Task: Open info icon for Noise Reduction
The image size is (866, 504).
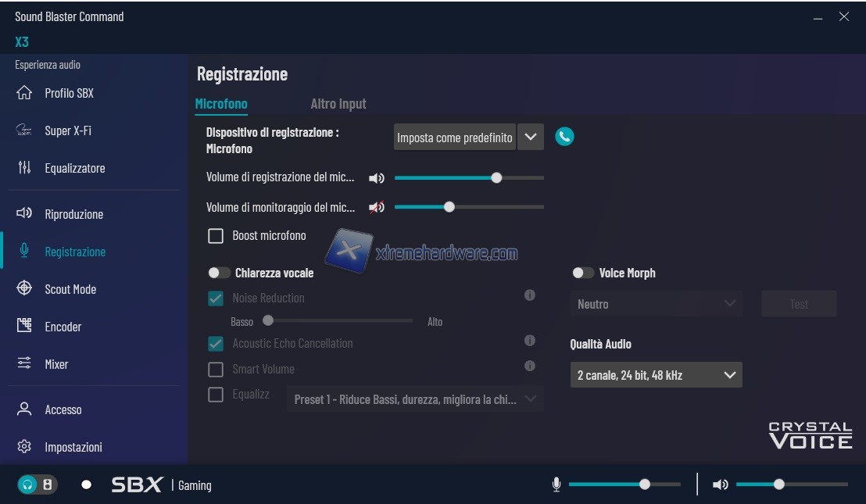Action: click(x=530, y=296)
